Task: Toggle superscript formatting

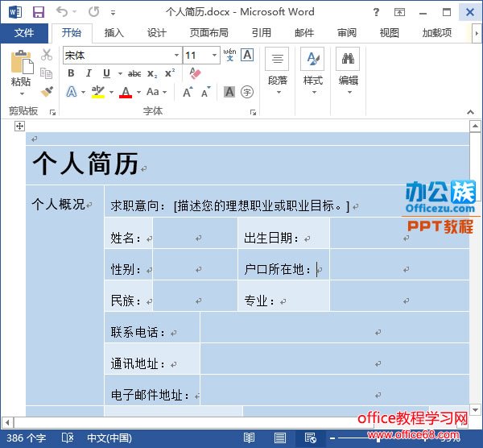Action: coord(170,73)
